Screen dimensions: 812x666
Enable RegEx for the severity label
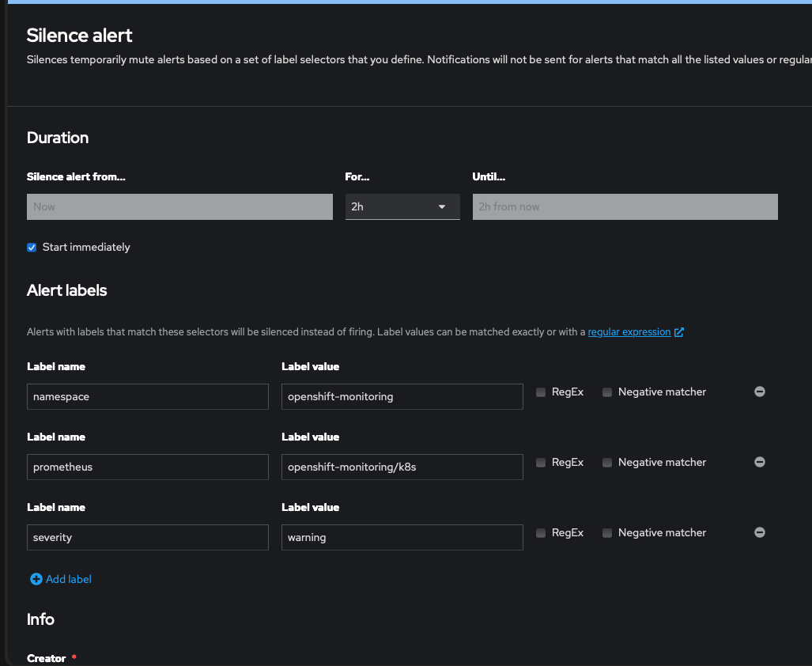click(541, 533)
